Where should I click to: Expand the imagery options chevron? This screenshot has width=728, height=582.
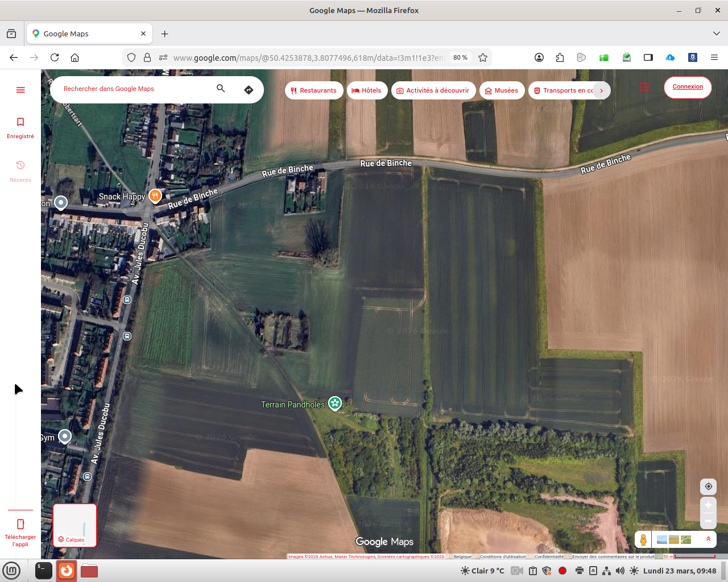tap(708, 539)
